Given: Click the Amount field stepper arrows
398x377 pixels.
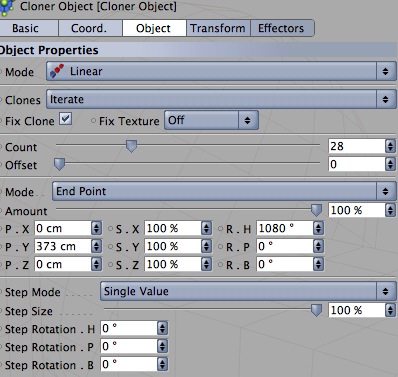Looking at the screenshot, I should click(390, 210).
